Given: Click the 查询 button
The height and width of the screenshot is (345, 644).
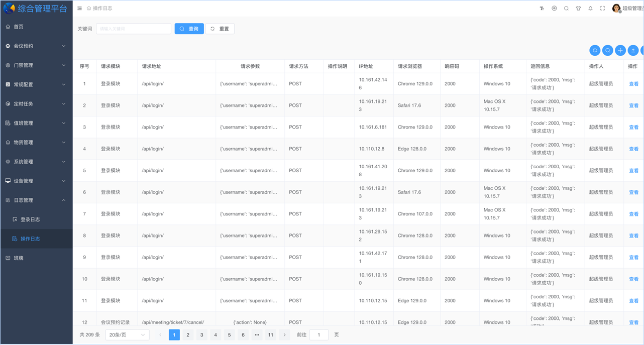Looking at the screenshot, I should 189,29.
